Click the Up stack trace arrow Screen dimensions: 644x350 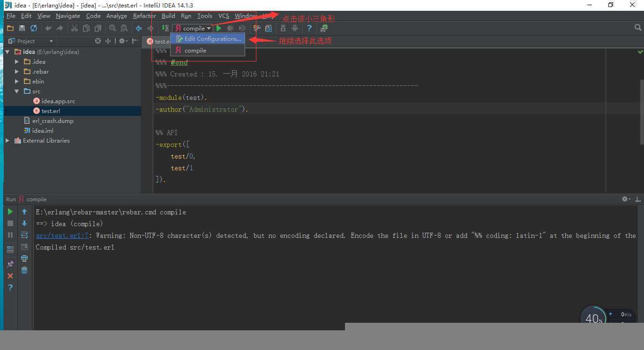tap(24, 212)
